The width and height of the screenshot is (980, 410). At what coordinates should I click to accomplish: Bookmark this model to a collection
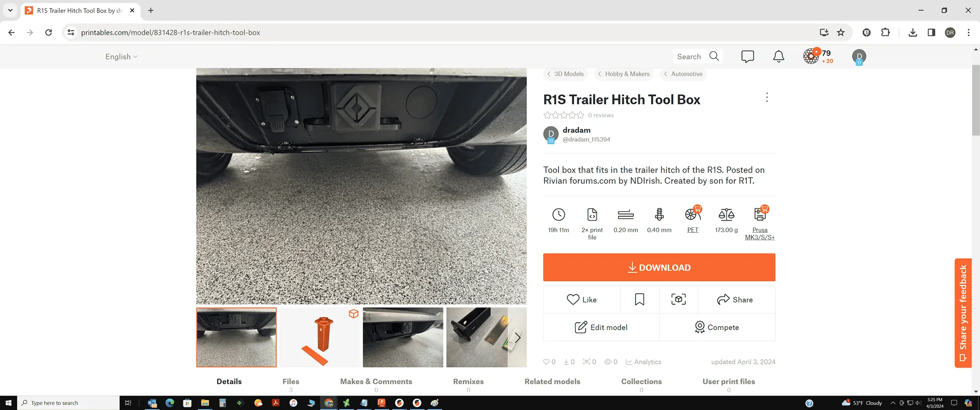click(639, 299)
